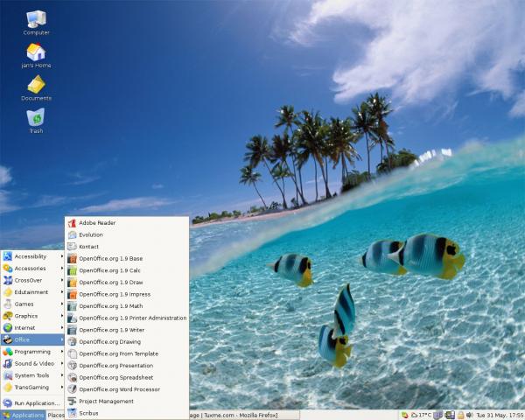Open the Trash desktop icon
Screen dimensions: 525x420
(36, 121)
